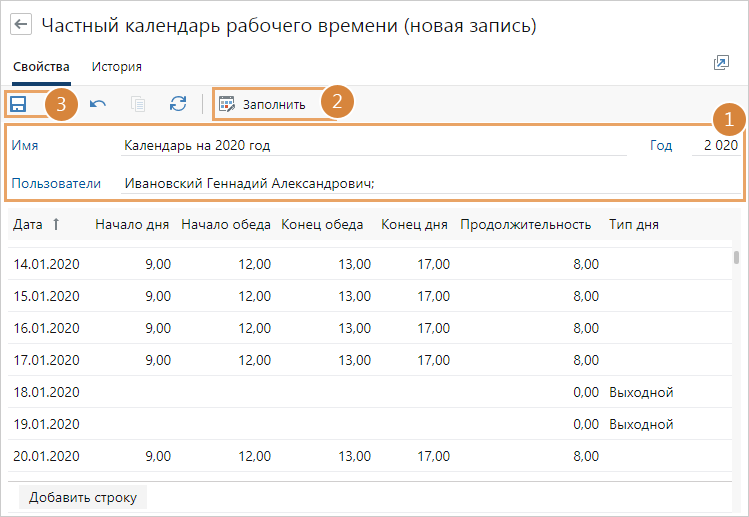The height and width of the screenshot is (517, 749).
Task: Open record in new window icon
Action: click(721, 63)
